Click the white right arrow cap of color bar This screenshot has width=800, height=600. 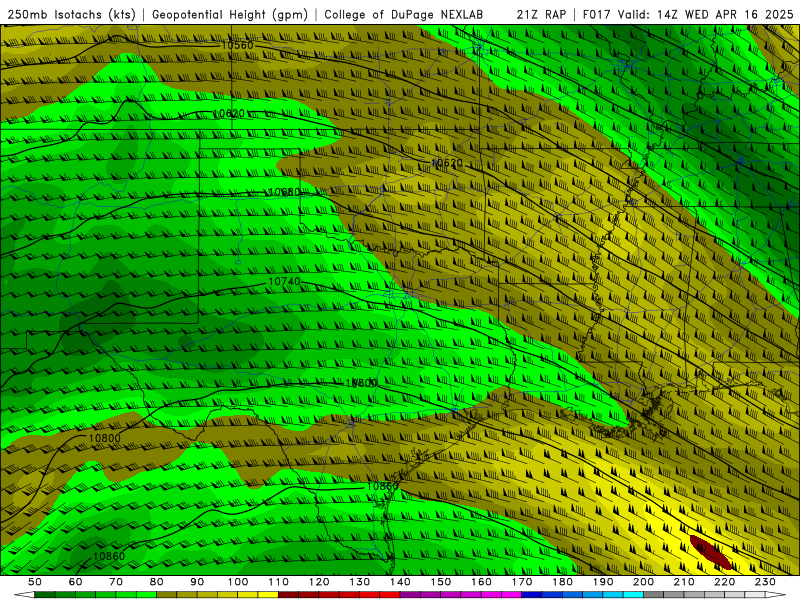[x=776, y=595]
